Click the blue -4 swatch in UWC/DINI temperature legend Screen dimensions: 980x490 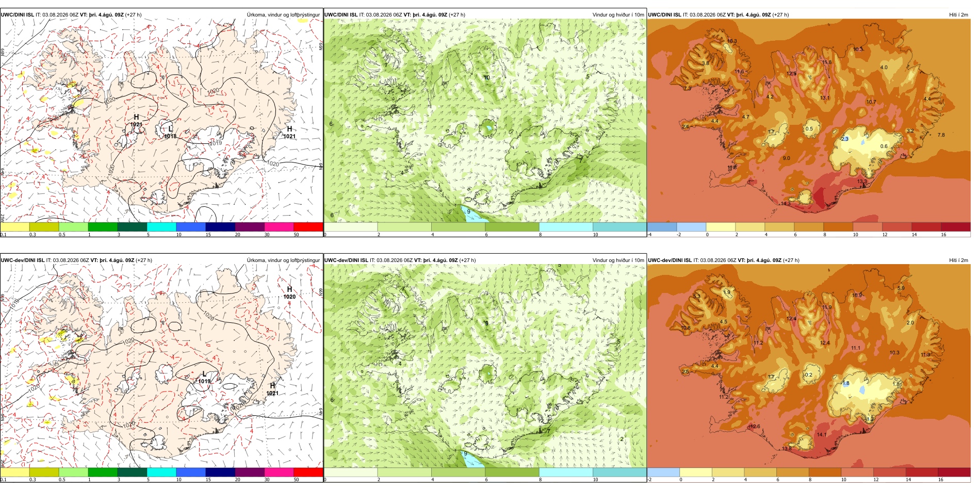[x=662, y=227]
